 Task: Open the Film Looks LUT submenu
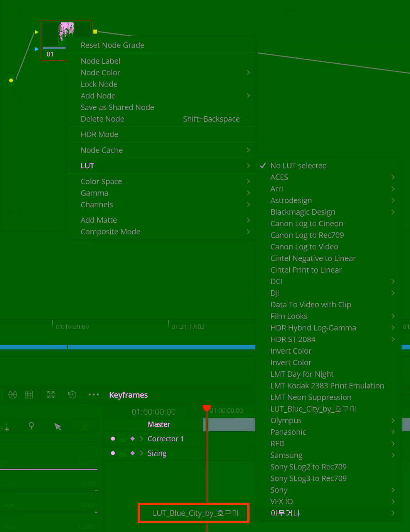(329, 316)
